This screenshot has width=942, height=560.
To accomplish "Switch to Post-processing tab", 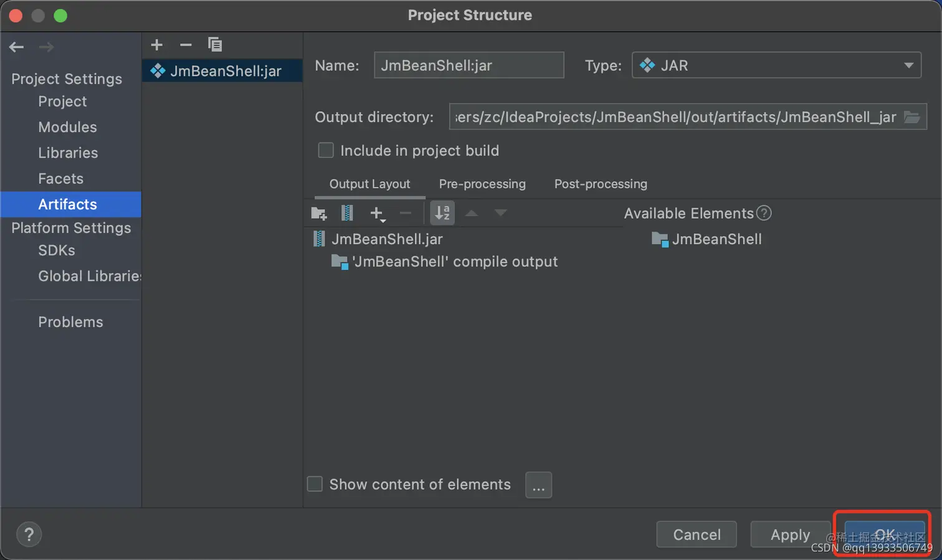I will (601, 184).
